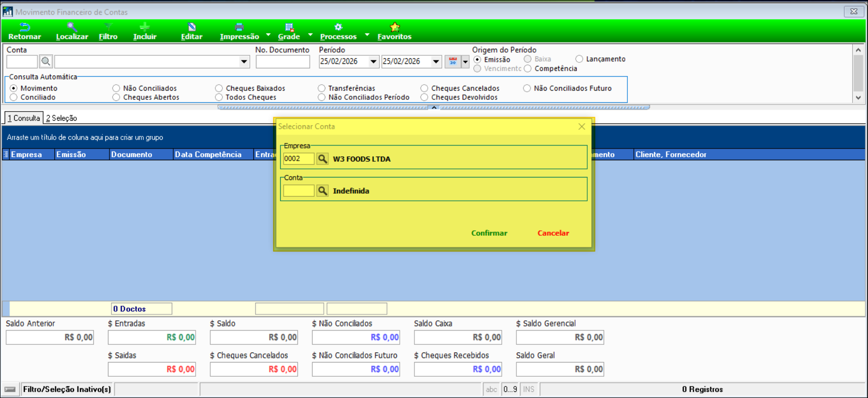The height and width of the screenshot is (398, 868).
Task: Open the Editar toolbar icon
Action: pos(192,27)
